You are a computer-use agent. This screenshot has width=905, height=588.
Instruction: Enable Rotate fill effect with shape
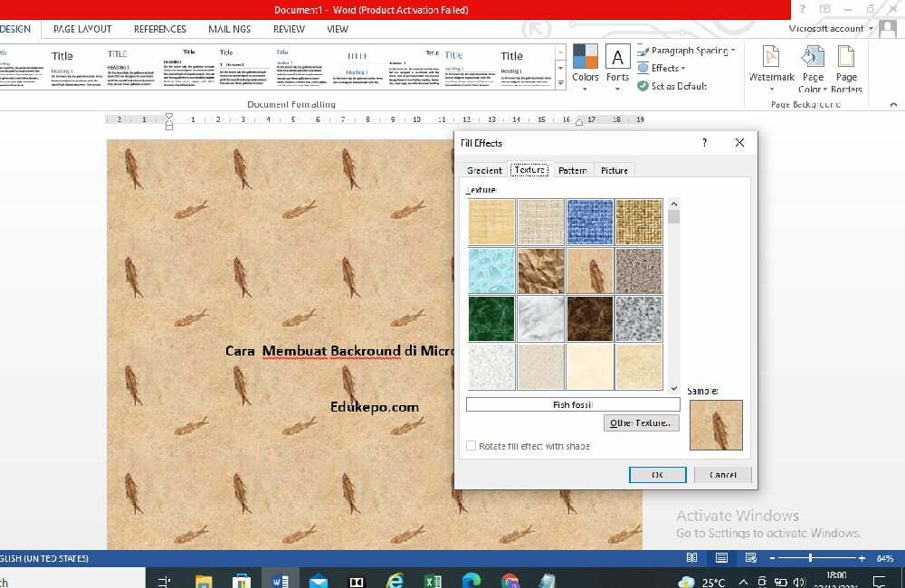pyautogui.click(x=471, y=446)
